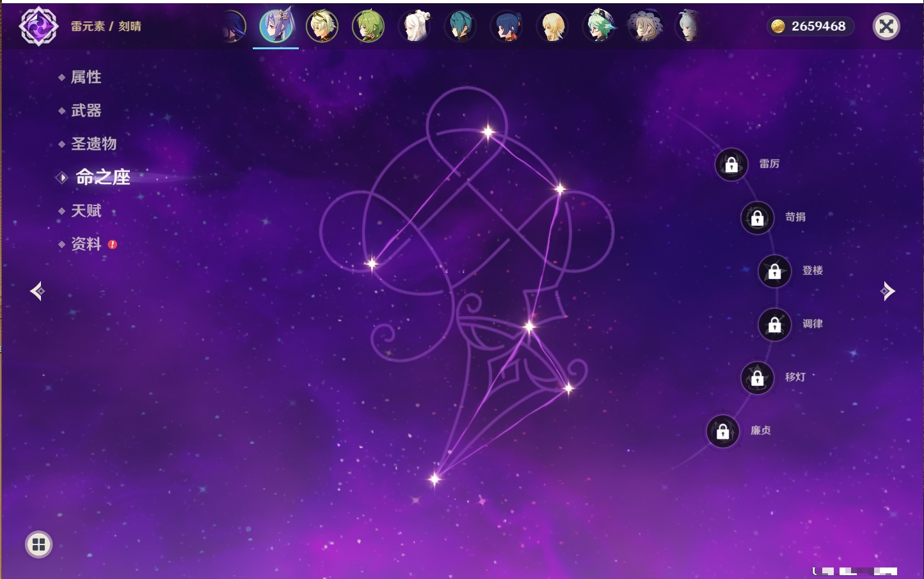Select the blonde Traveler portrait
This screenshot has width=924, height=579.
(553, 26)
